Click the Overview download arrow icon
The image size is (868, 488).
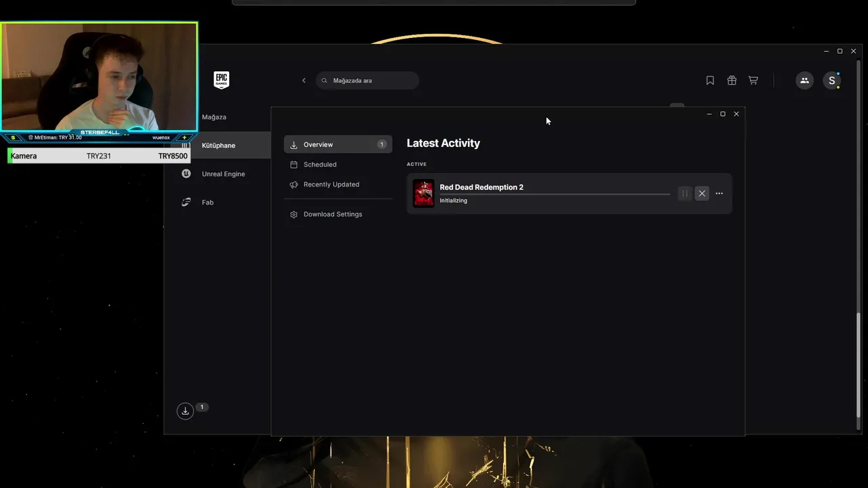tap(294, 144)
